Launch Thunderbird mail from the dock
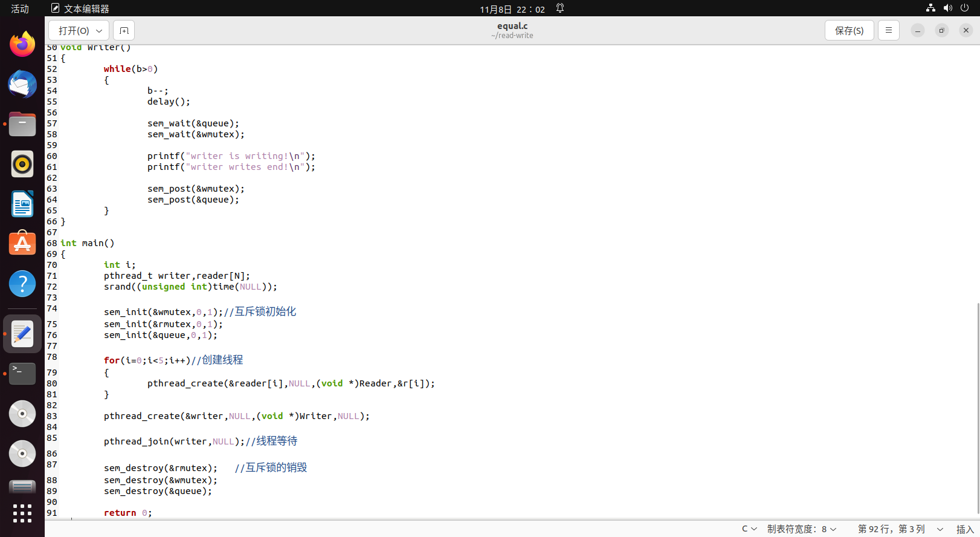The width and height of the screenshot is (980, 537). (22, 84)
